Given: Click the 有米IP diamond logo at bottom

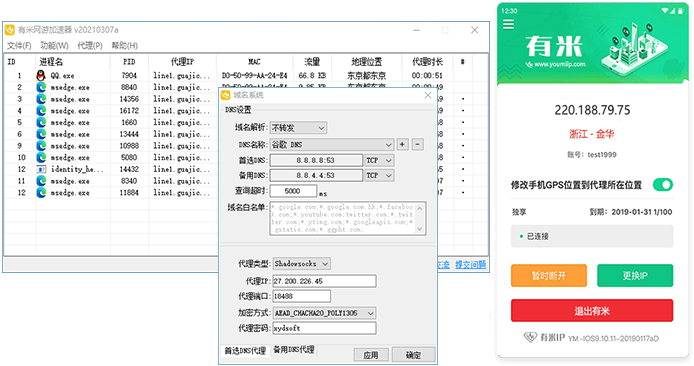Looking at the screenshot, I should 530,338.
